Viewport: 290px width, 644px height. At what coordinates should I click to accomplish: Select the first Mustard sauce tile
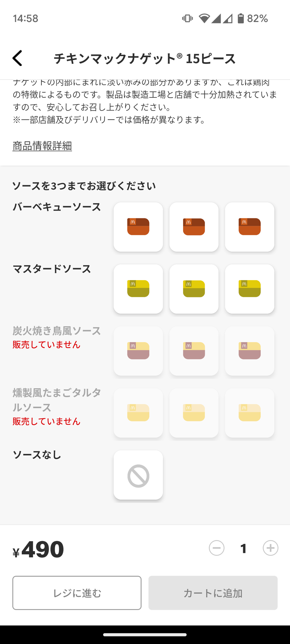click(138, 289)
